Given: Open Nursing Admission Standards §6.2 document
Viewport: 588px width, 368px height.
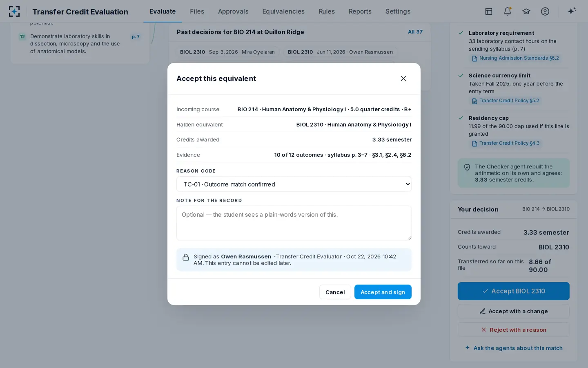Looking at the screenshot, I should point(515,58).
